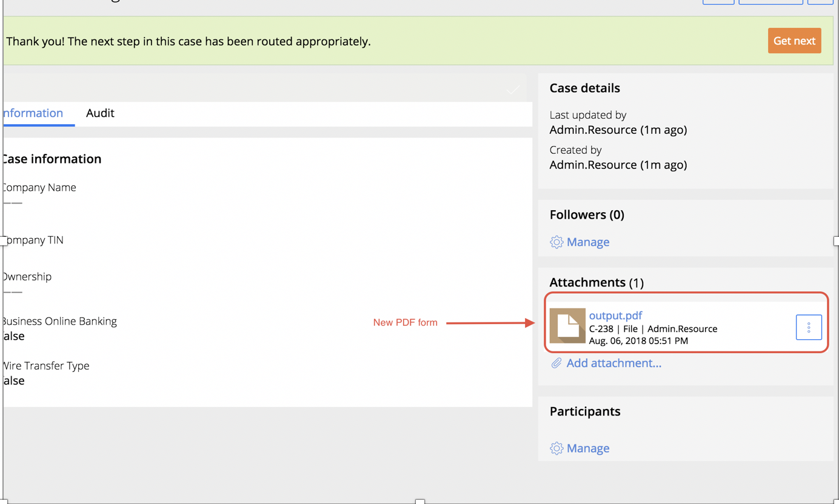Click the gear icon under Followers

556,242
